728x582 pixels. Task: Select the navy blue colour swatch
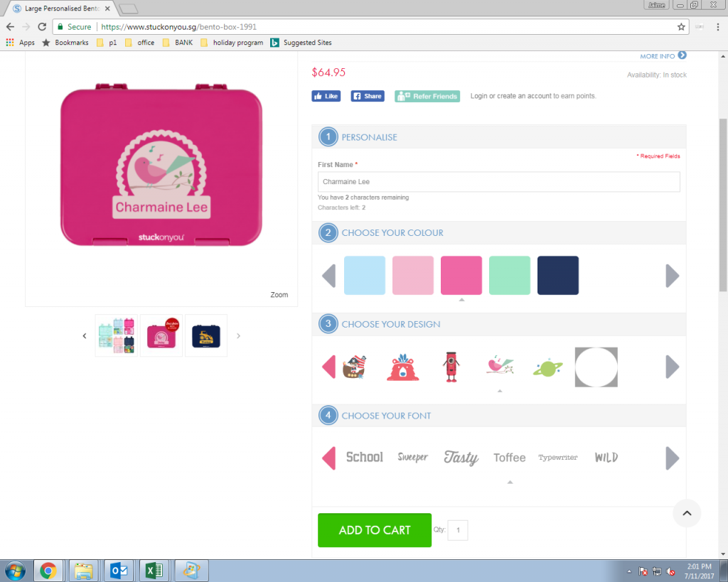(x=557, y=275)
